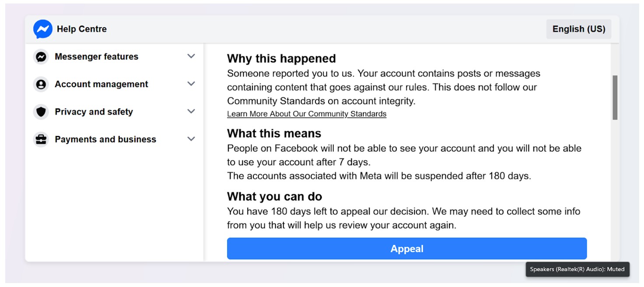Expand the Privacy and safety chevron
The width and height of the screenshot is (644, 287).
click(x=191, y=112)
